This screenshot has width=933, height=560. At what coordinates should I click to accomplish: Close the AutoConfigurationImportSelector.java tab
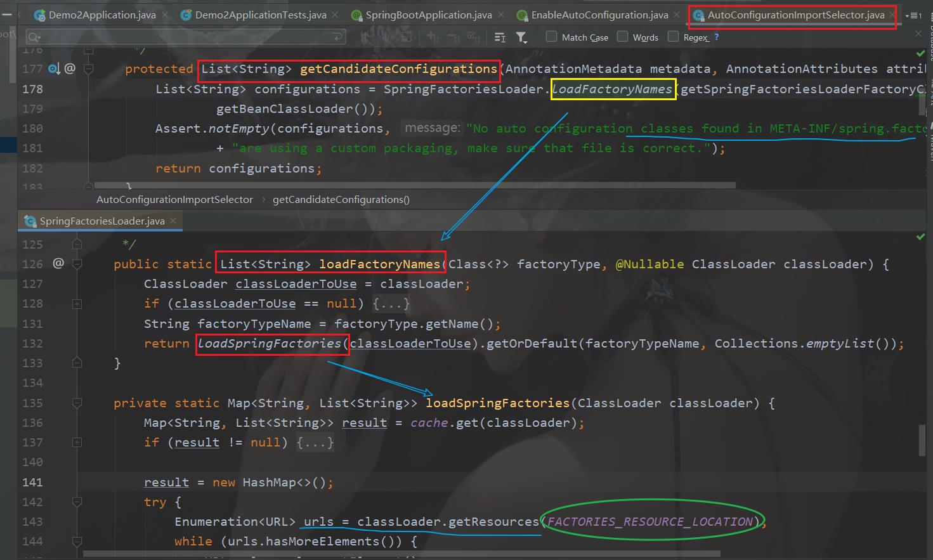click(x=894, y=15)
